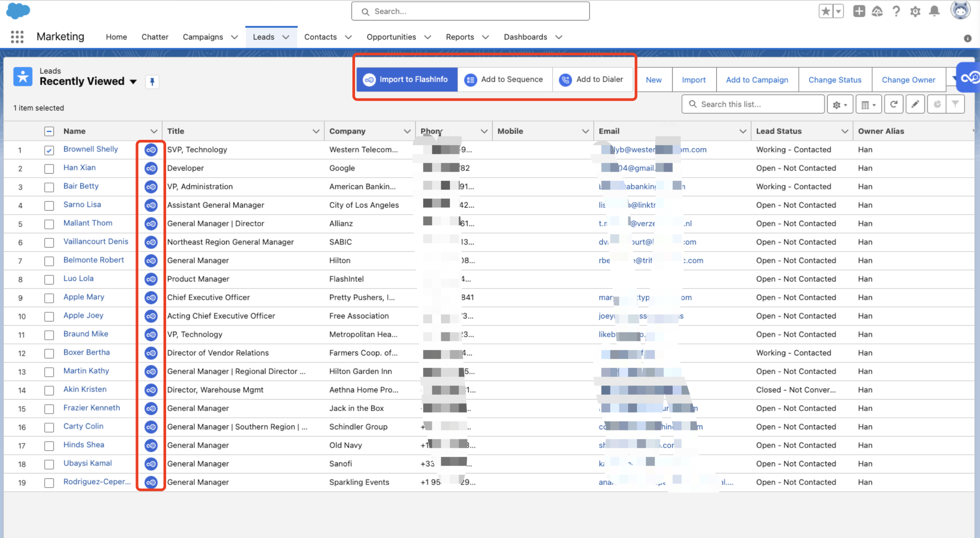The image size is (980, 538).
Task: Check the Carty Colin row checkbox
Action: 49,428
